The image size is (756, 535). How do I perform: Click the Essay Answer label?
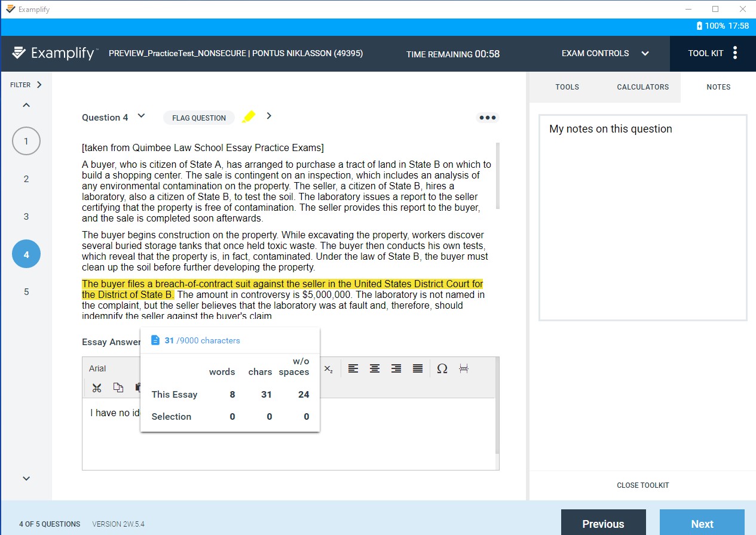tap(111, 342)
